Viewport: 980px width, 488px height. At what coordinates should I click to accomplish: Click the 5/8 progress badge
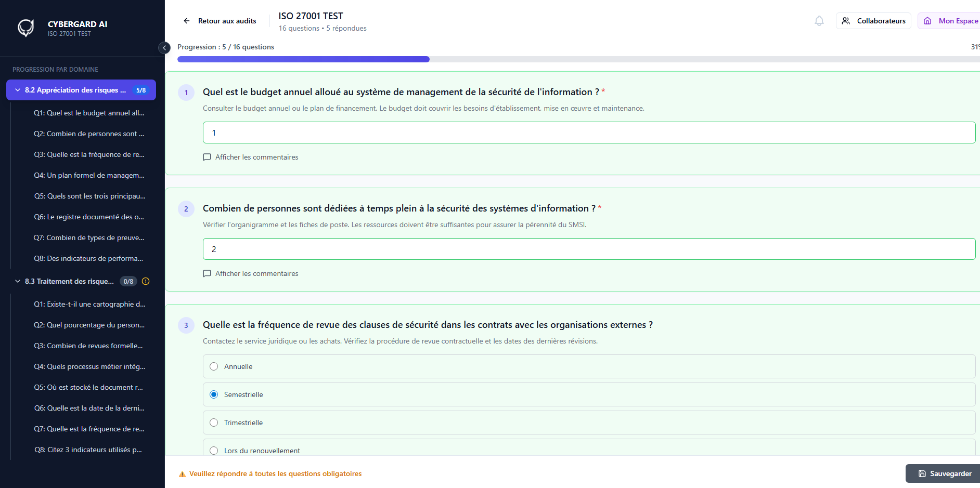pos(141,90)
